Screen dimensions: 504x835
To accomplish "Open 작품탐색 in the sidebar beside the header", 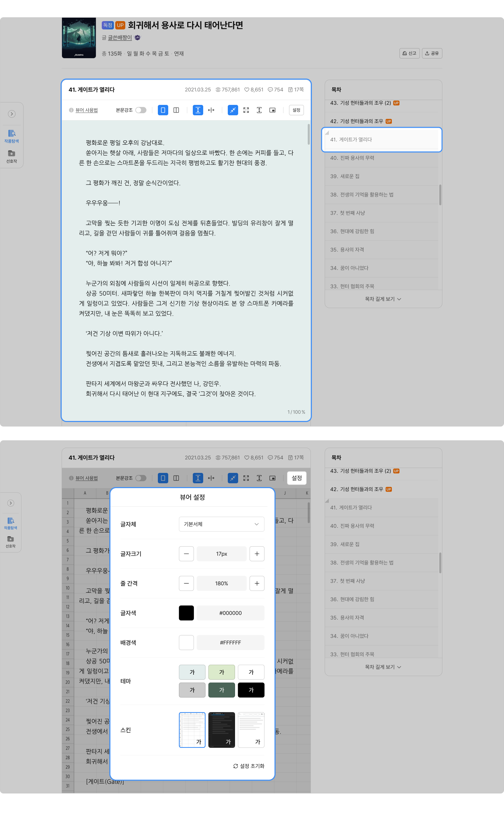I will (x=11, y=136).
